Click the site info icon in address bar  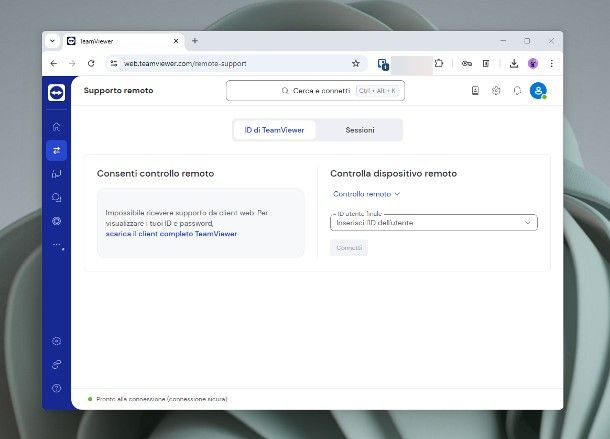tap(114, 63)
